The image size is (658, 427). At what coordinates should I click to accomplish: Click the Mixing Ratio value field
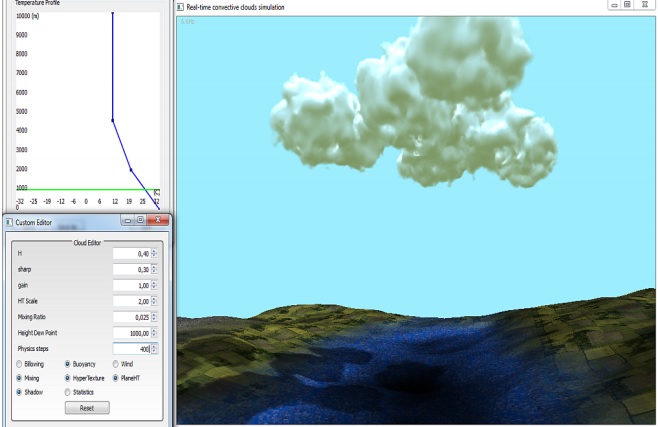pyautogui.click(x=132, y=317)
